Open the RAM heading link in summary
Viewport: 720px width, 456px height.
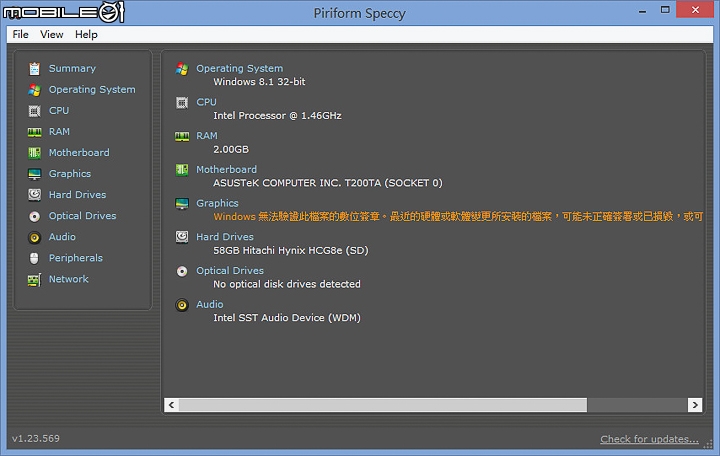click(x=207, y=136)
